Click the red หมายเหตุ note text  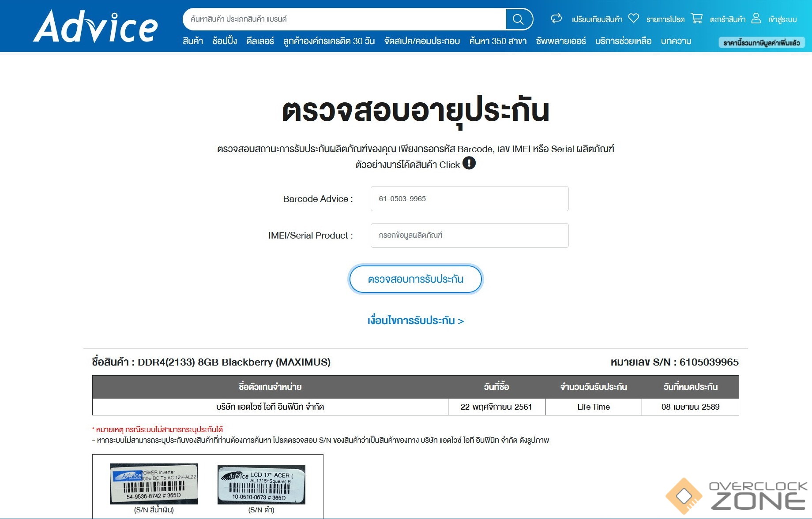[x=157, y=429]
